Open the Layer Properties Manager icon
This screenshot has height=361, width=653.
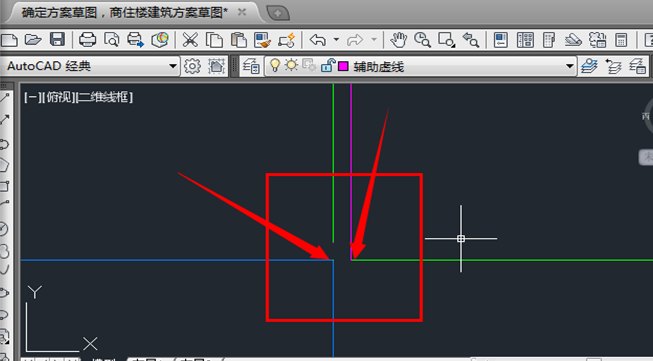click(x=251, y=66)
